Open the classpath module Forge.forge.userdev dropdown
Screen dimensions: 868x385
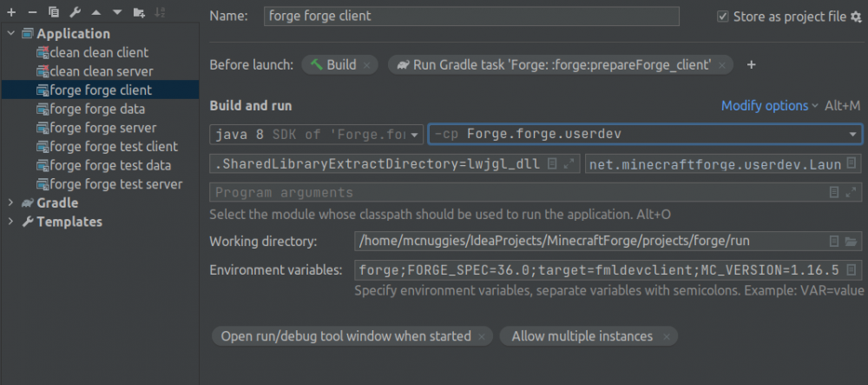pos(852,135)
